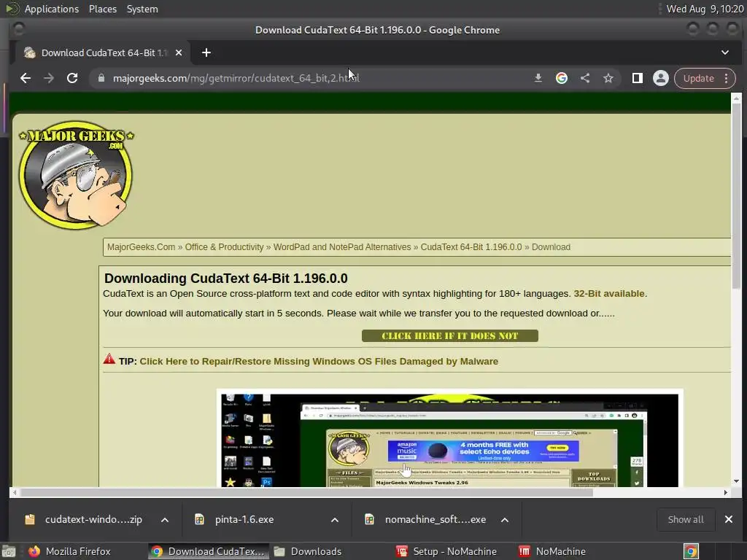Click the Download breadcrumb text
Screen dimensions: 747x560
pos(551,247)
